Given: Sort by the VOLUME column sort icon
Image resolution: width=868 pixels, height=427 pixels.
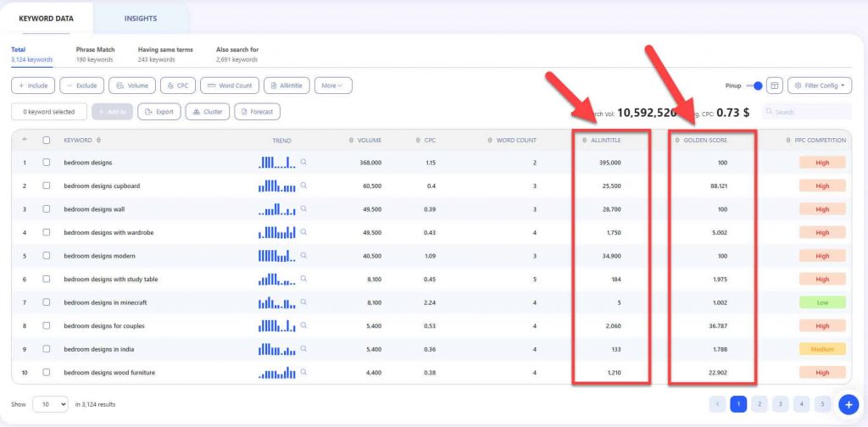Looking at the screenshot, I should coord(352,141).
